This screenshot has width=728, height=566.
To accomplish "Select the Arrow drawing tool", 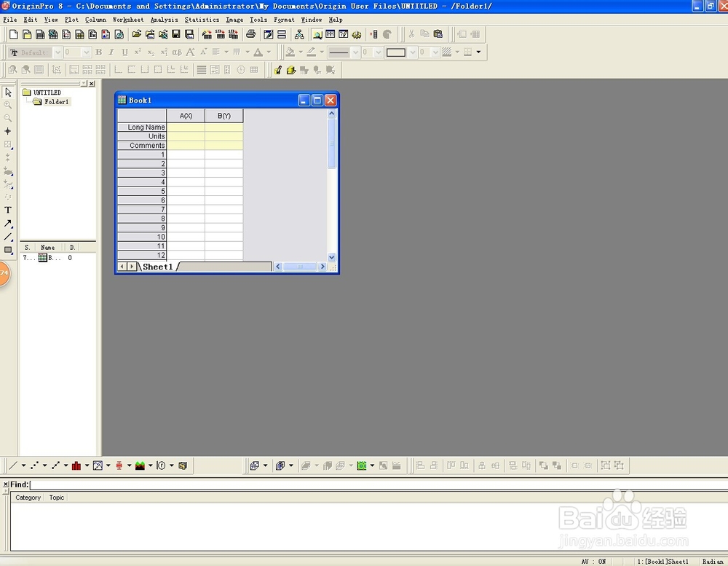I will [x=8, y=224].
